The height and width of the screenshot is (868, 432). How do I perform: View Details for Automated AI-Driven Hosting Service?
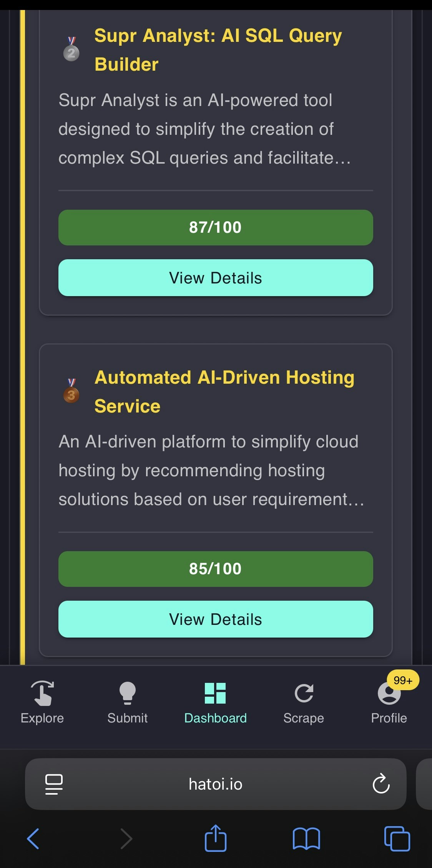216,619
